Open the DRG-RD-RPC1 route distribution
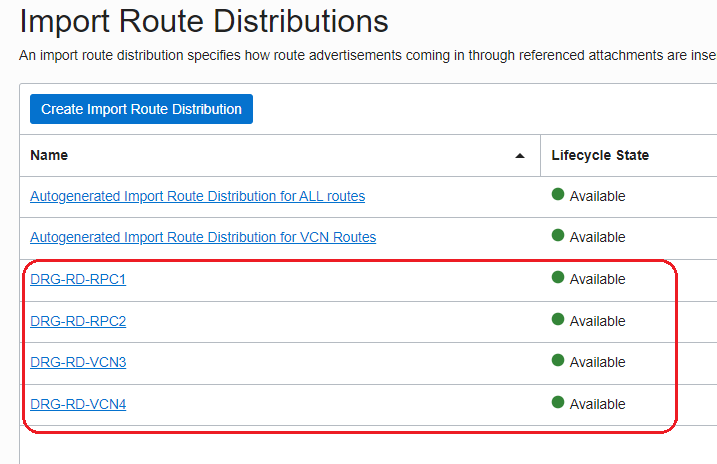717x464 pixels. (x=78, y=279)
